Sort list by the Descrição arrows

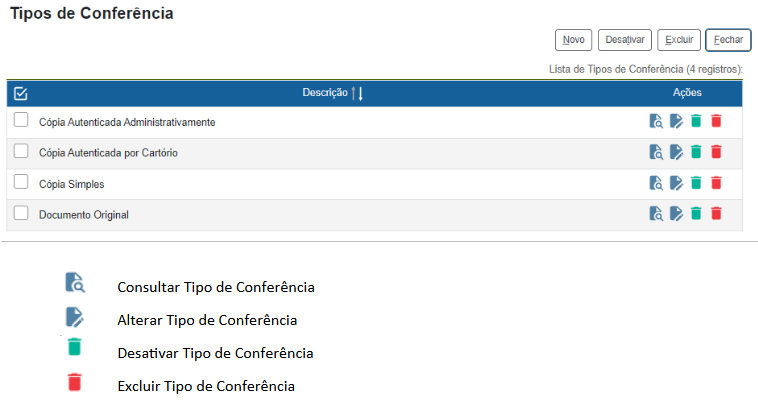357,93
